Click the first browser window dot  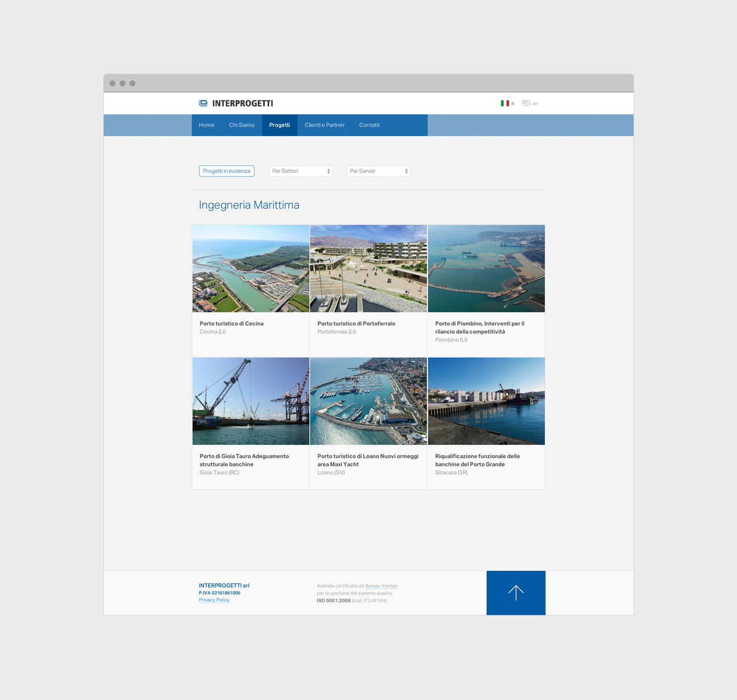(113, 84)
